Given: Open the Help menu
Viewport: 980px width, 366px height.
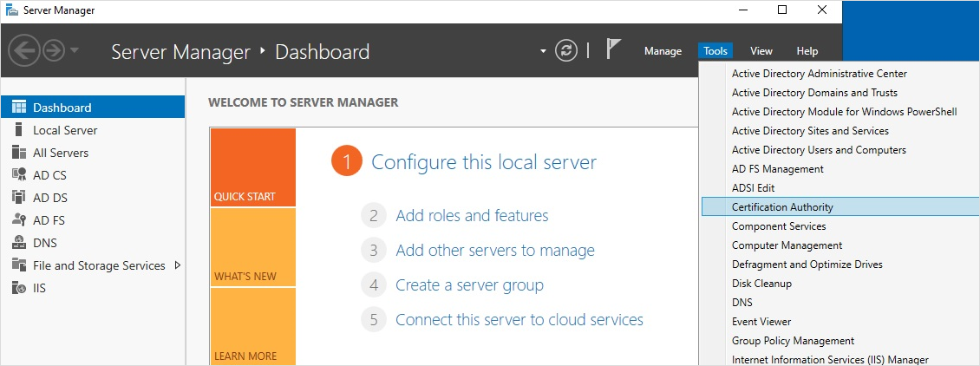Looking at the screenshot, I should click(807, 51).
